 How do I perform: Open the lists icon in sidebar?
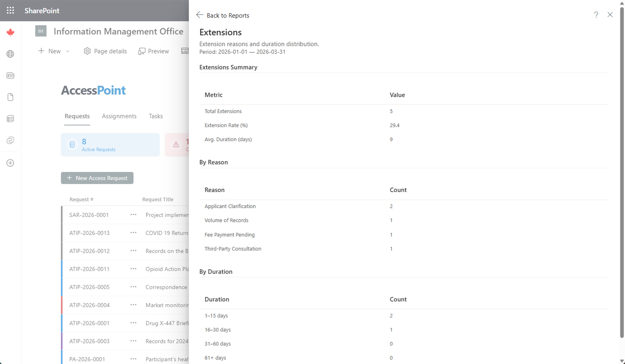pyautogui.click(x=11, y=119)
